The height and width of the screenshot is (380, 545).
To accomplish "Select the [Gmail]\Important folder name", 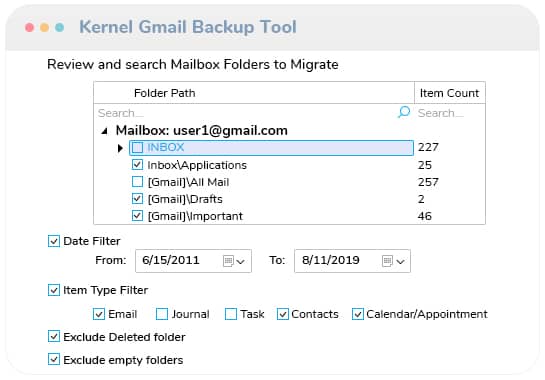I will point(195,216).
